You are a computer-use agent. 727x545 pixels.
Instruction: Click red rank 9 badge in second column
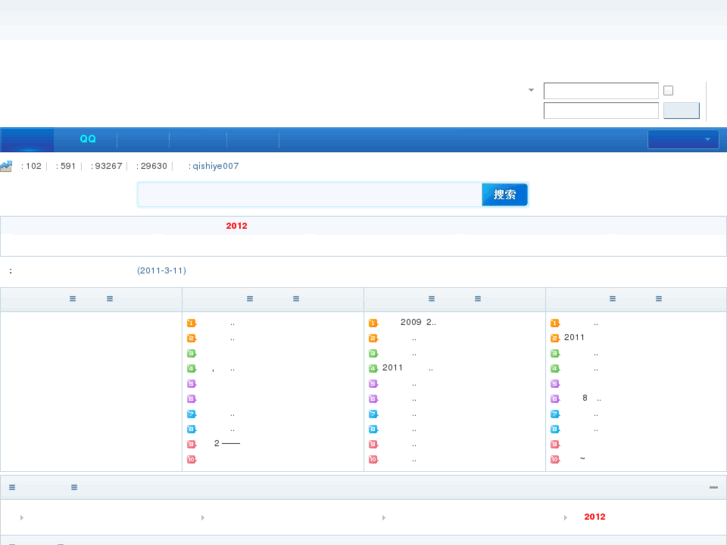click(191, 444)
